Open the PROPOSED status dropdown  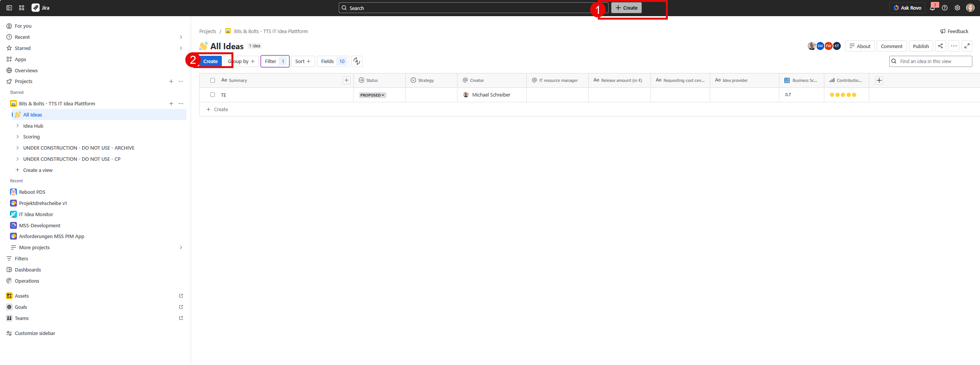pyautogui.click(x=373, y=95)
